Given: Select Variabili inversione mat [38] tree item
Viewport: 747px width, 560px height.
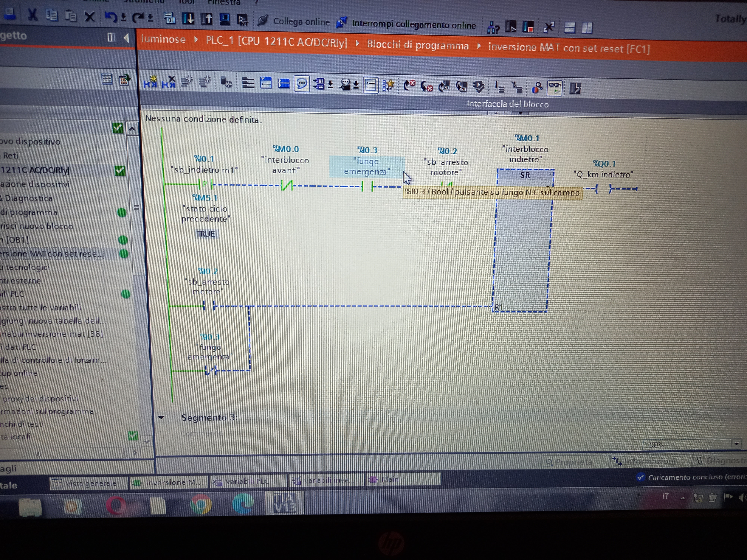Looking at the screenshot, I should click(x=52, y=334).
